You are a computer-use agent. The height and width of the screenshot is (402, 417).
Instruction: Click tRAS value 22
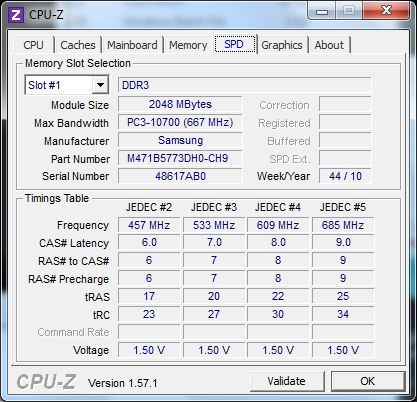point(278,296)
